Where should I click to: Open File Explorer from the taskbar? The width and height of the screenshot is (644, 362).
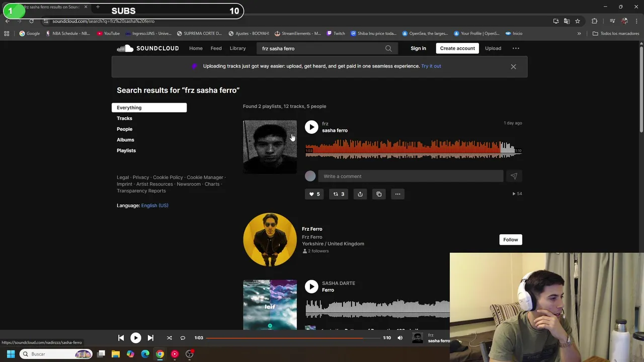116,354
